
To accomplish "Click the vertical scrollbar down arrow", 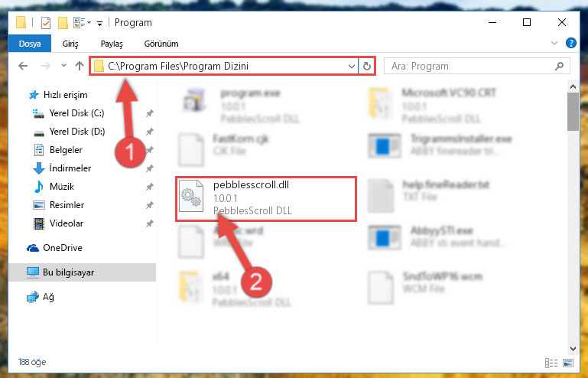I will coord(573,349).
